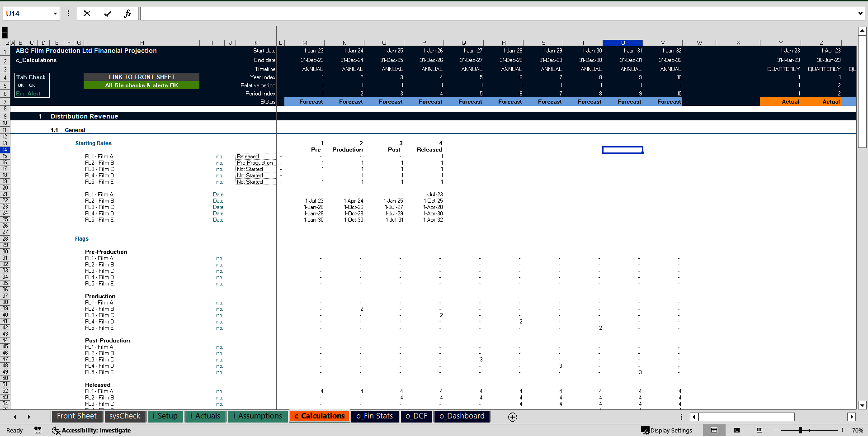This screenshot has height=437, width=868.
Task: Adjust the zoom slider handle
Action: click(800, 430)
